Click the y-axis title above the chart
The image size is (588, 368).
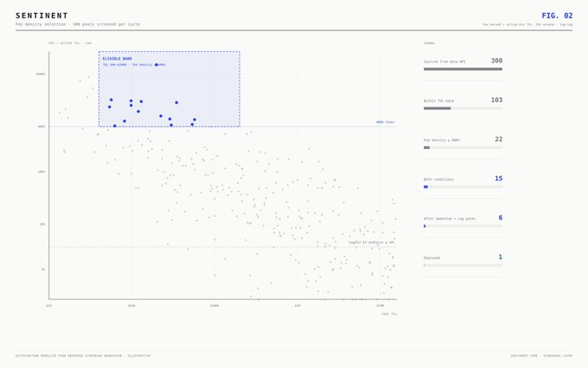[x=70, y=43]
